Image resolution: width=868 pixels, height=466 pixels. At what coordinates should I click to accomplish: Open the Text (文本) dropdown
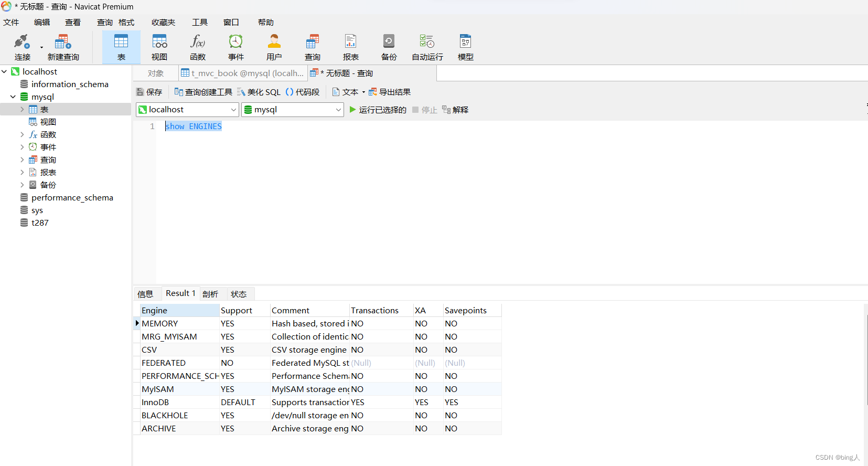tap(349, 92)
